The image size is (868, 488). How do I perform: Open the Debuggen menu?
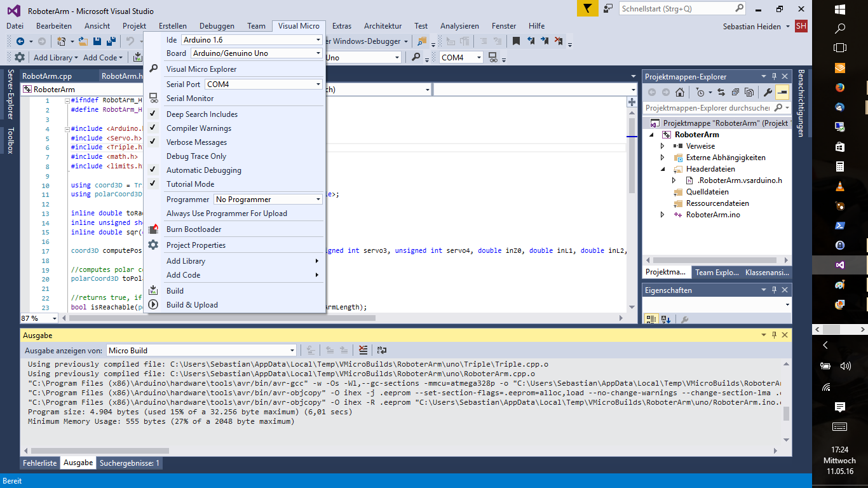click(x=217, y=26)
